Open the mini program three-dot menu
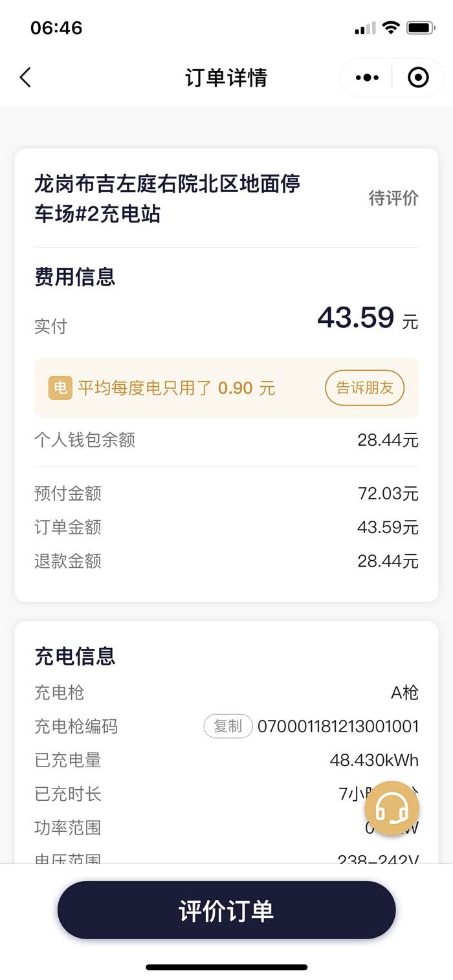This screenshot has width=453, height=980. point(367,78)
